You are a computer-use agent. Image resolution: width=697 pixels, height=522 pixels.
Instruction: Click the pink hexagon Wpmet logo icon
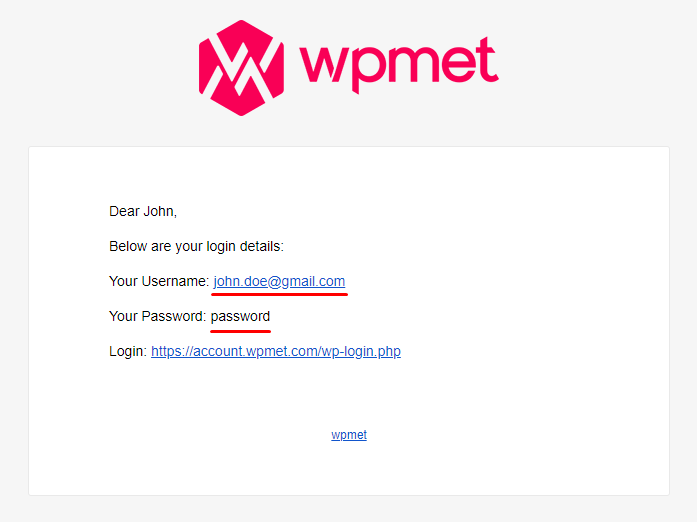[x=241, y=68]
